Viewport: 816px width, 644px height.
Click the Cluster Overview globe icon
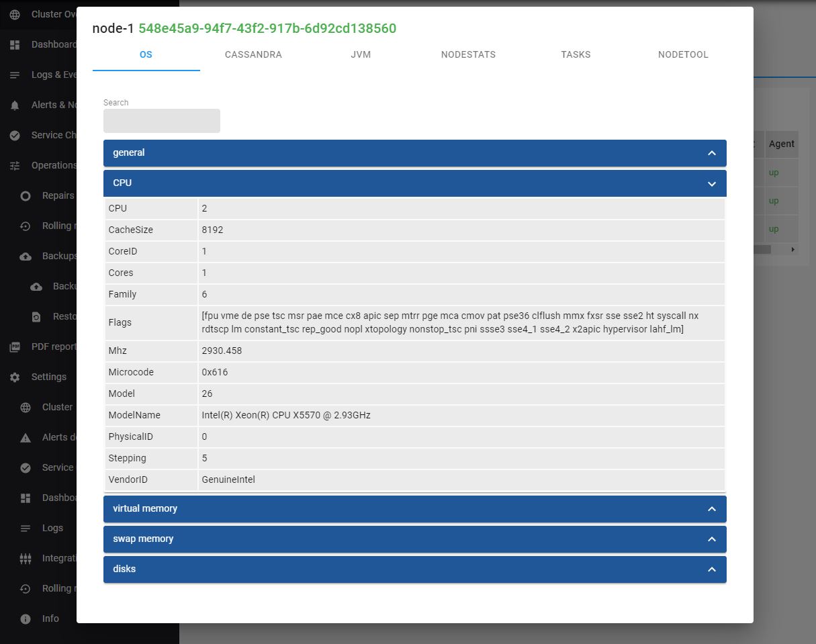click(x=15, y=14)
